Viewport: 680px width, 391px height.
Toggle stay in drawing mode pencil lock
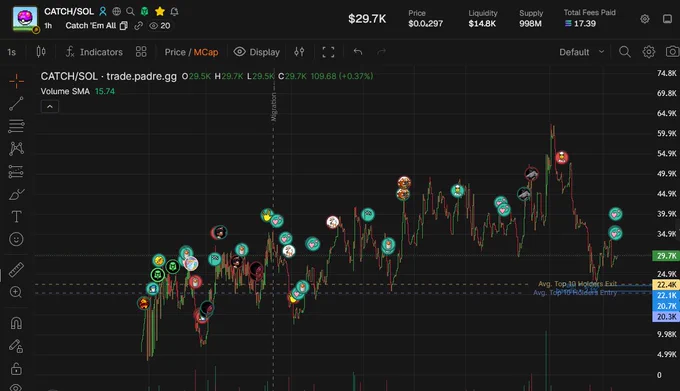(x=16, y=346)
